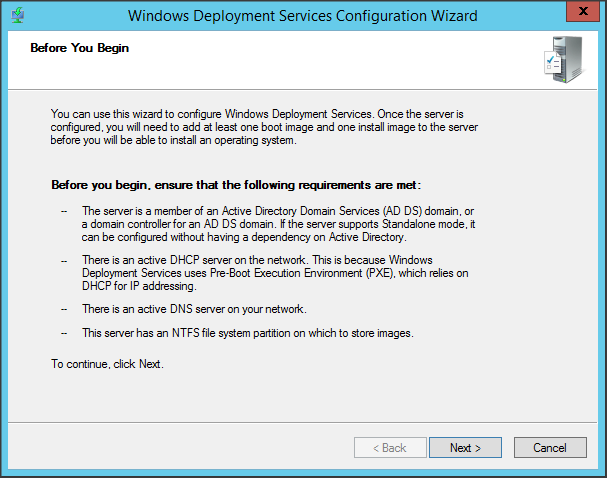Click the dash bullet beside DNS requirement
The width and height of the screenshot is (607, 478).
(x=65, y=310)
